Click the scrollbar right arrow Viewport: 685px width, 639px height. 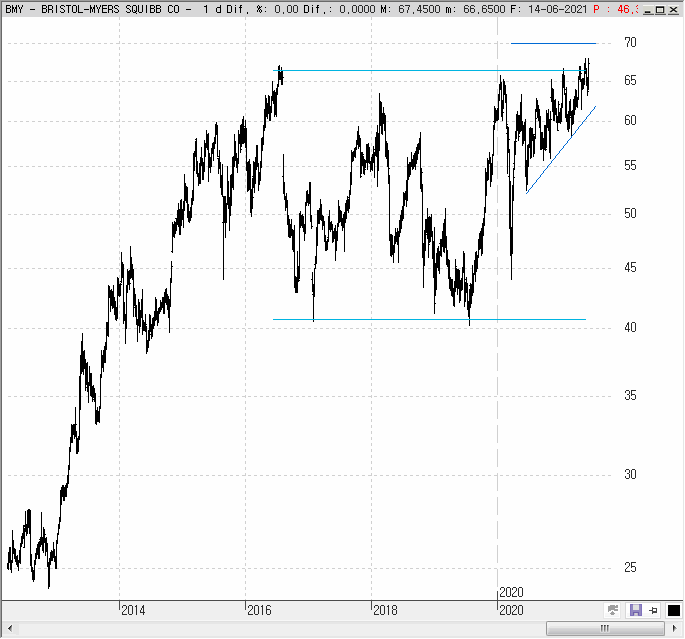674,629
